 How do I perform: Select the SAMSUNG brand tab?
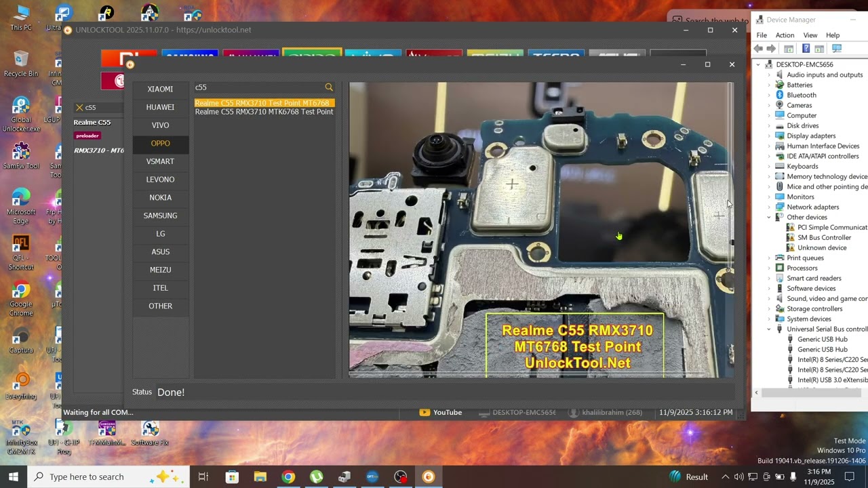point(161,216)
